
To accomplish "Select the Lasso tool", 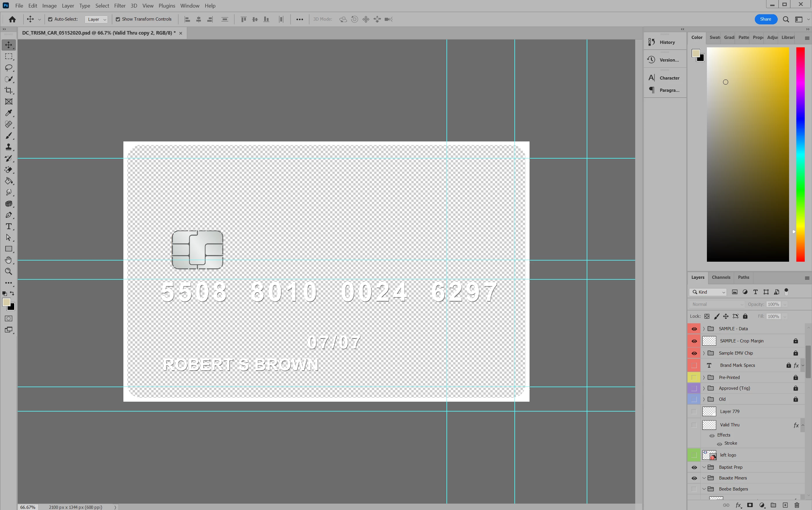I will pos(9,68).
